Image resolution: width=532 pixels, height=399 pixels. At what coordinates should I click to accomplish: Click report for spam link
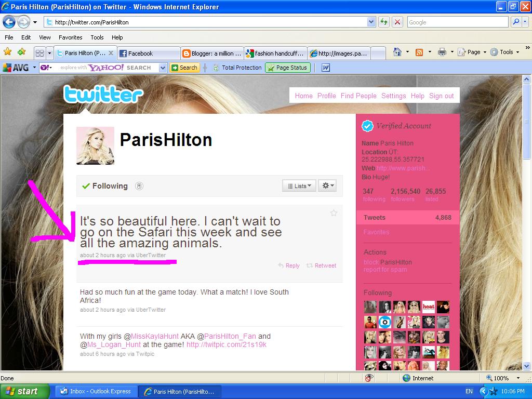pyautogui.click(x=385, y=270)
